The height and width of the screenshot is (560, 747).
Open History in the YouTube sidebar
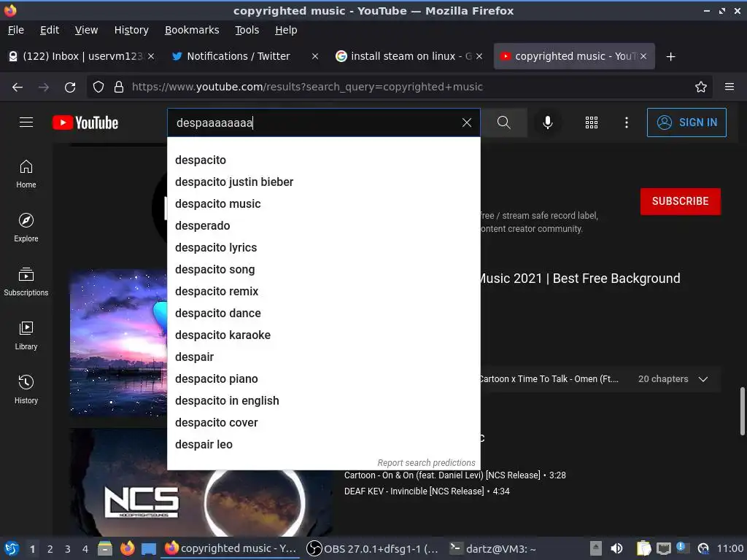coord(26,390)
